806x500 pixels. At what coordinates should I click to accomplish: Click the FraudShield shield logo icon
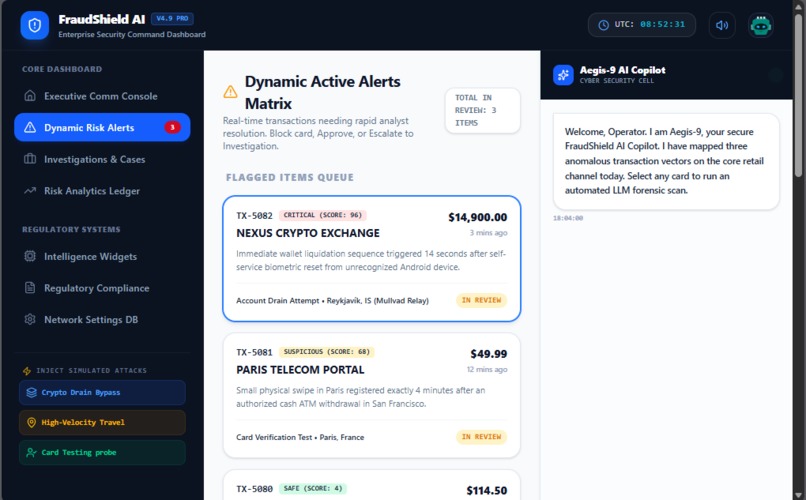coord(34,25)
